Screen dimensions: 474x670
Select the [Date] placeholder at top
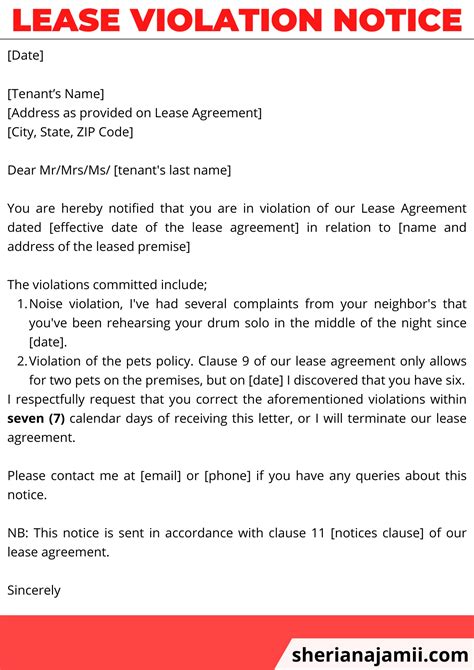coord(25,56)
